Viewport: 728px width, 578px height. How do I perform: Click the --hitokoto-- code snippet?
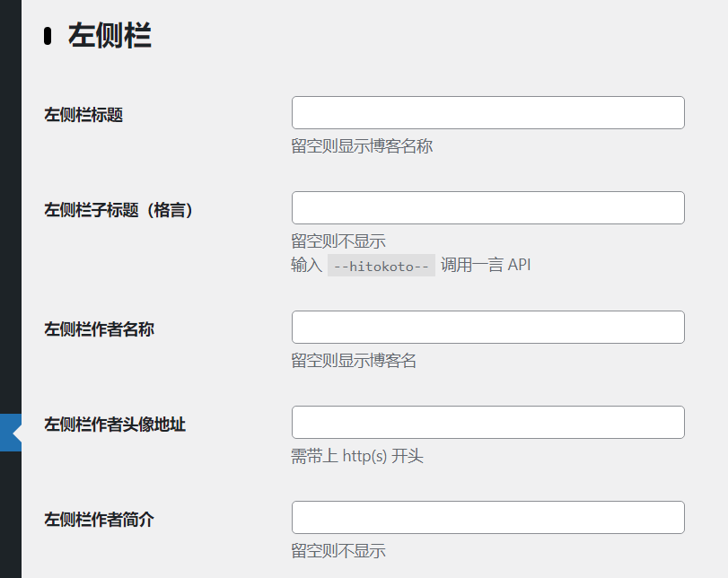click(x=382, y=266)
